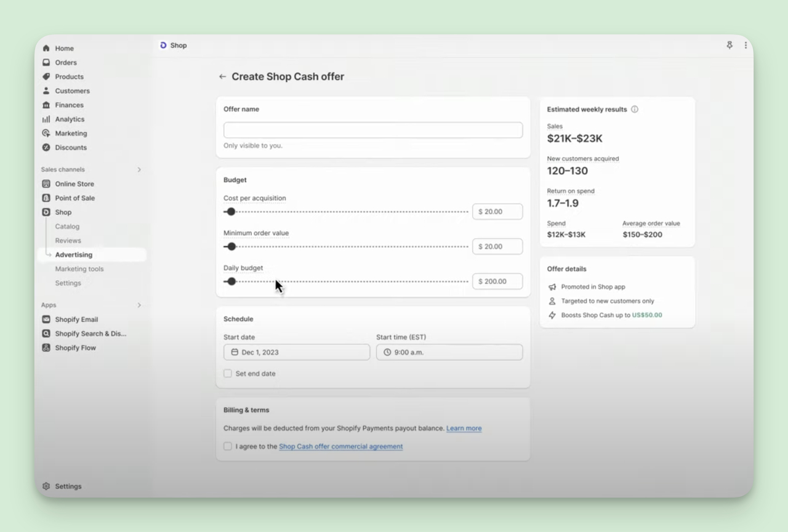The image size is (788, 532).
Task: Open the Shop Cash offer commercial agreement link
Action: (341, 446)
